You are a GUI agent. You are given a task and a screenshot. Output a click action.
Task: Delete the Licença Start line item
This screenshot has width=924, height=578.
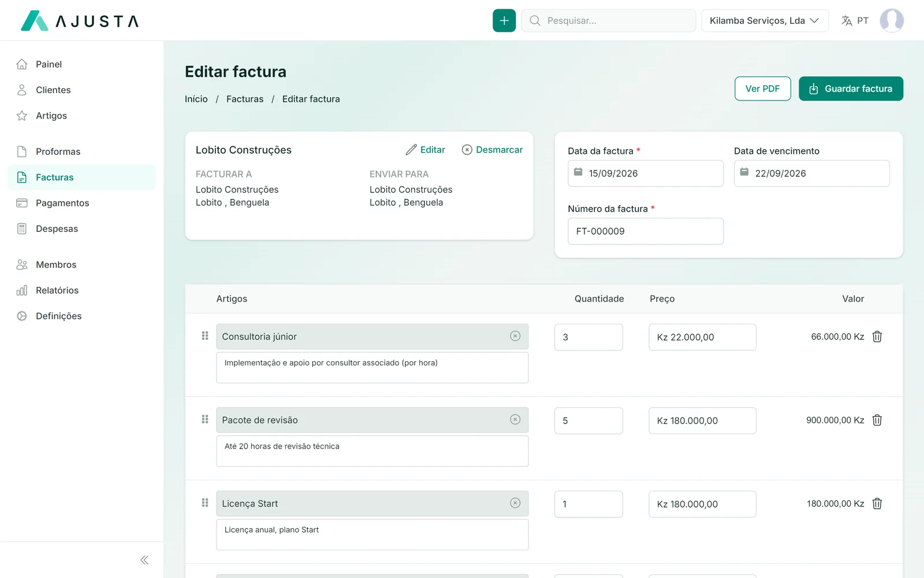pos(877,503)
